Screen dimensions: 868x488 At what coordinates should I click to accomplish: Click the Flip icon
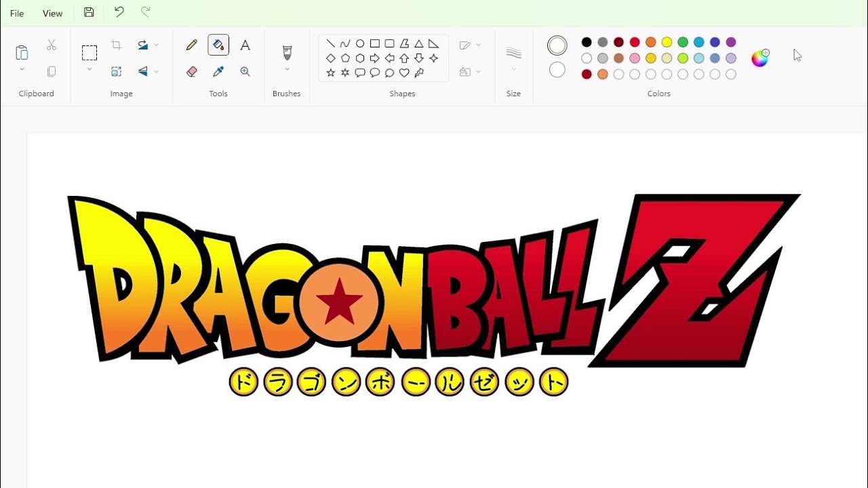[143, 71]
